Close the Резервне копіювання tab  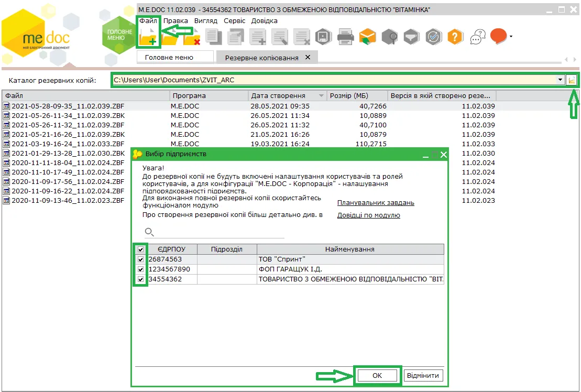point(308,58)
